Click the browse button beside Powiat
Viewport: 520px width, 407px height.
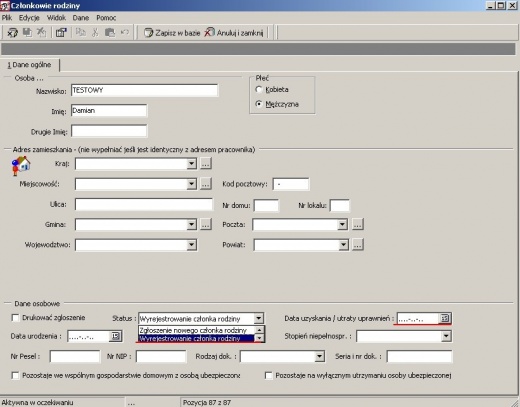point(358,245)
